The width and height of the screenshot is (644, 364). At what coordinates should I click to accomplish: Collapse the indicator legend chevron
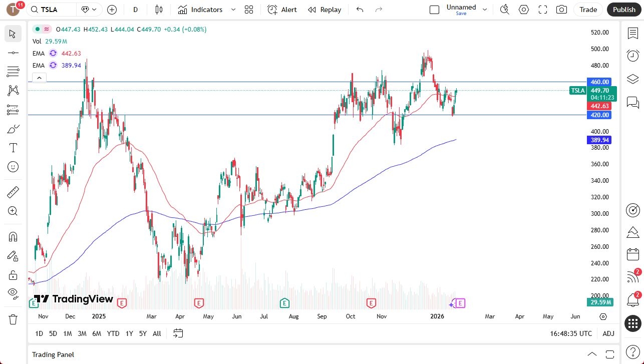[x=39, y=78]
